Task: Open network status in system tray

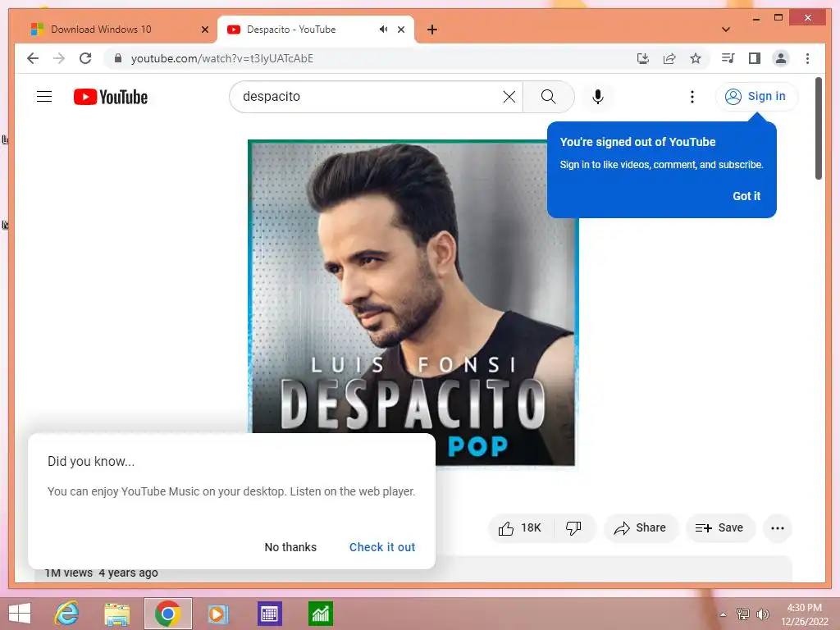Action: coord(743,614)
